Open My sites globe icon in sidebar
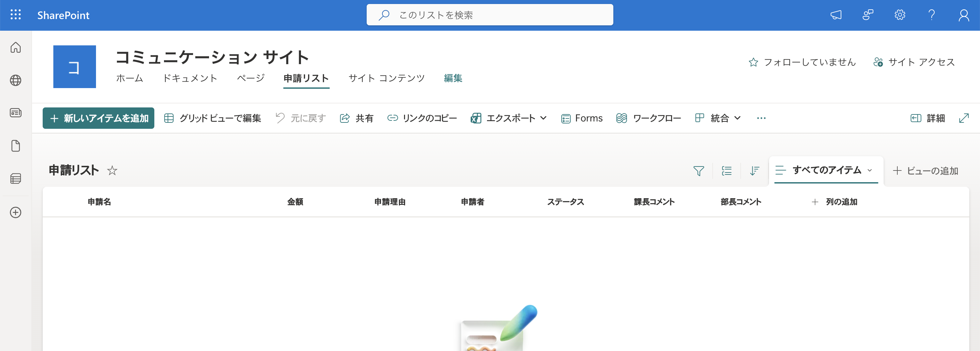The width and height of the screenshot is (980, 351). pyautogui.click(x=16, y=80)
